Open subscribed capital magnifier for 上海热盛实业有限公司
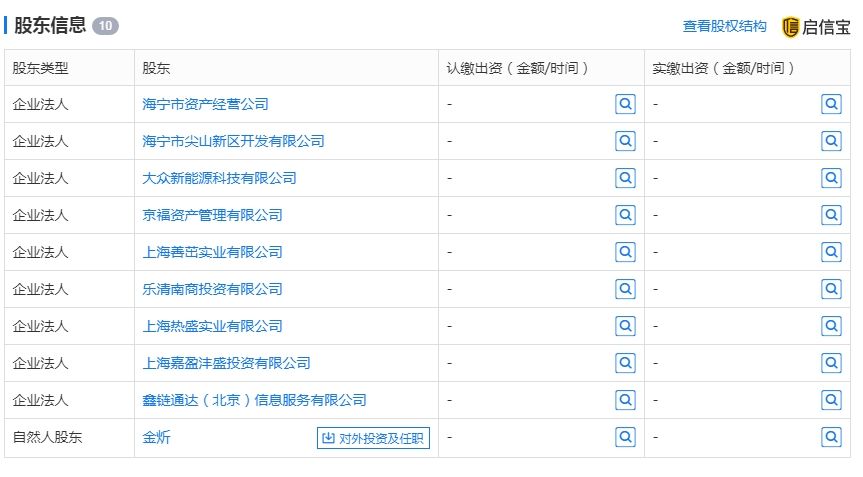Viewport: 863px width, 477px height. [x=625, y=326]
